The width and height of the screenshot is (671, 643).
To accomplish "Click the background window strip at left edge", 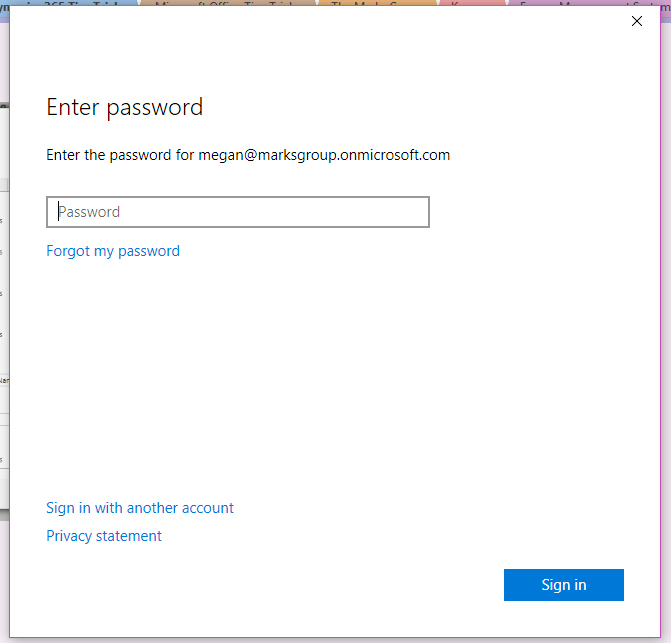I will [x=4, y=300].
